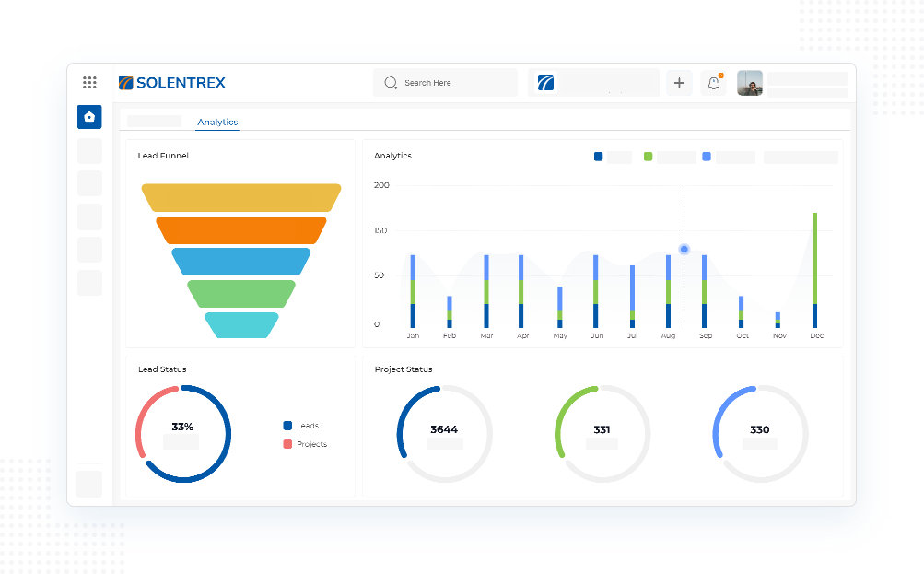This screenshot has width=924, height=574.
Task: Toggle the light blue series in chart legend
Action: coord(707,157)
